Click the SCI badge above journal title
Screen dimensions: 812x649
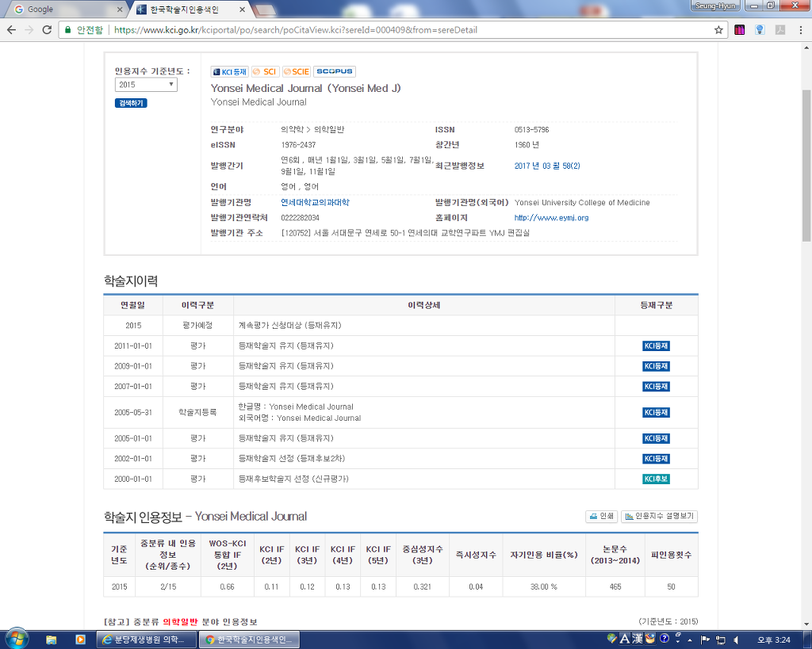click(265, 71)
